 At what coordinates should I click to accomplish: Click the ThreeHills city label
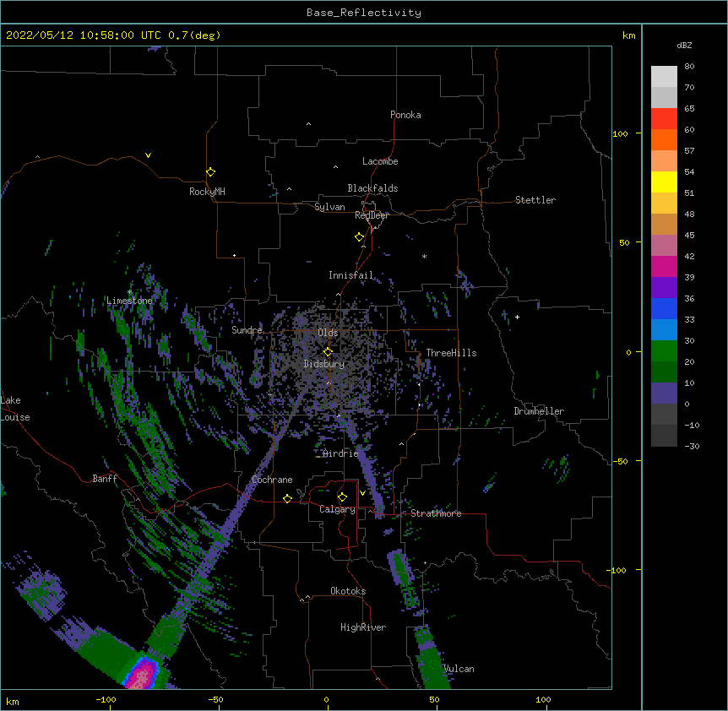click(451, 353)
